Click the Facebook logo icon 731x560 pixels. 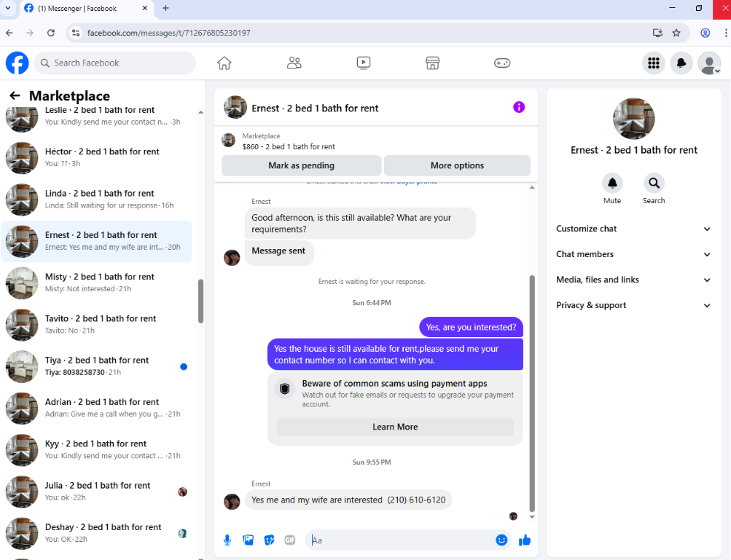point(17,63)
